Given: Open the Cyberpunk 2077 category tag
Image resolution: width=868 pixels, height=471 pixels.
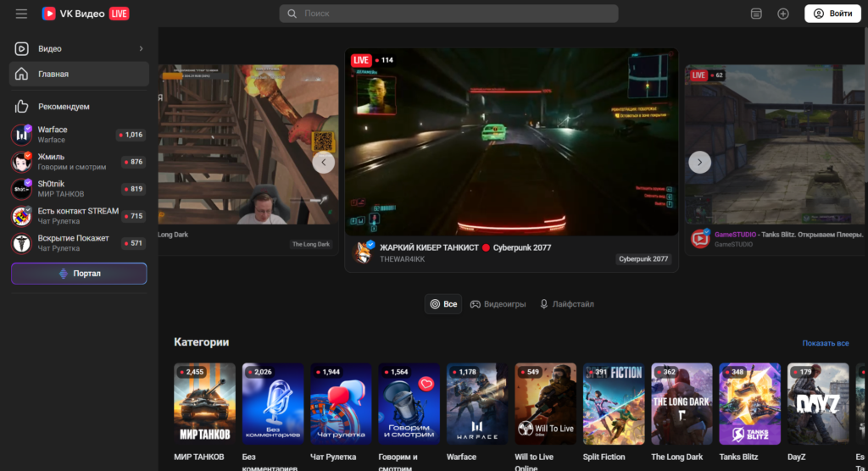Looking at the screenshot, I should pos(643,259).
